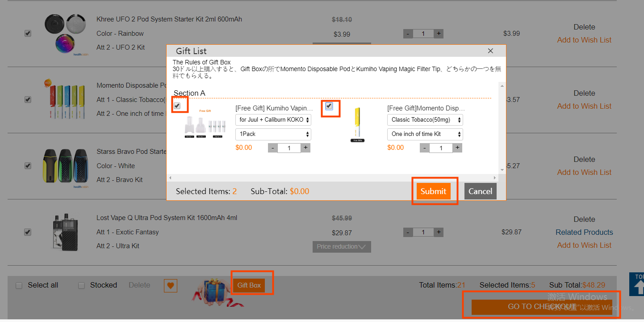
Task: Click the 'Att 1 - Exotic Fantasy' text
Action: [x=128, y=232]
